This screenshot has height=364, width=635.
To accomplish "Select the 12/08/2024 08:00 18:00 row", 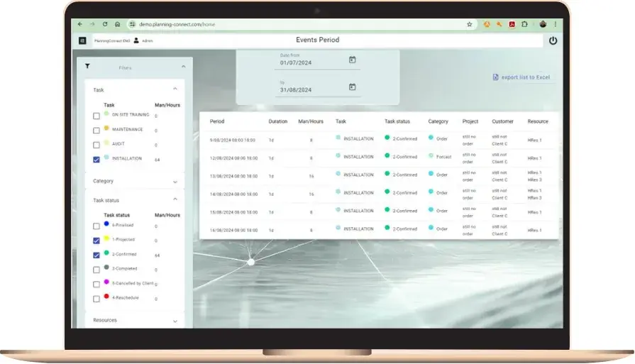I will pyautogui.click(x=379, y=158).
